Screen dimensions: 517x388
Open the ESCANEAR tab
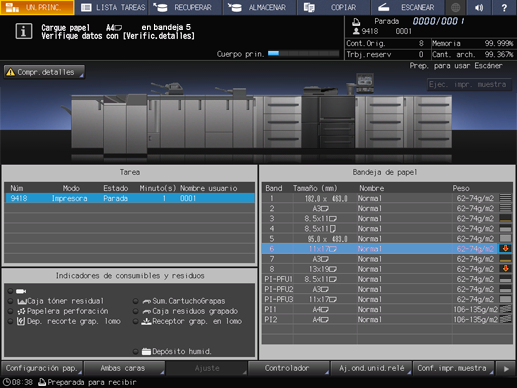click(x=408, y=7)
